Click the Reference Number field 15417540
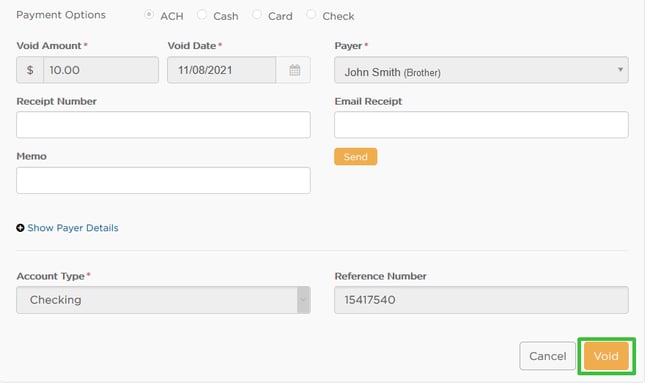The height and width of the screenshot is (387, 650). (x=481, y=300)
